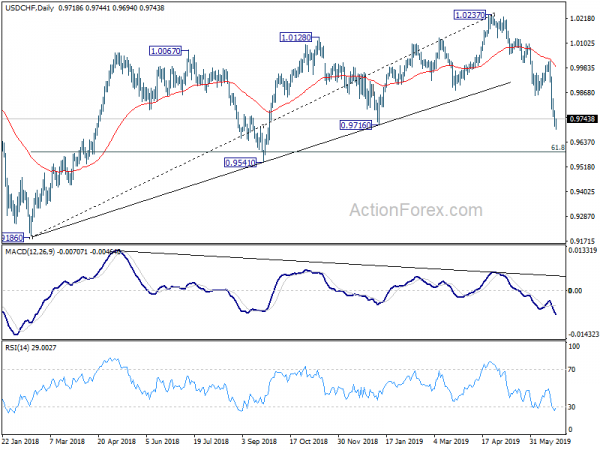Click the 17 Jan 2019 date label

tap(404, 441)
